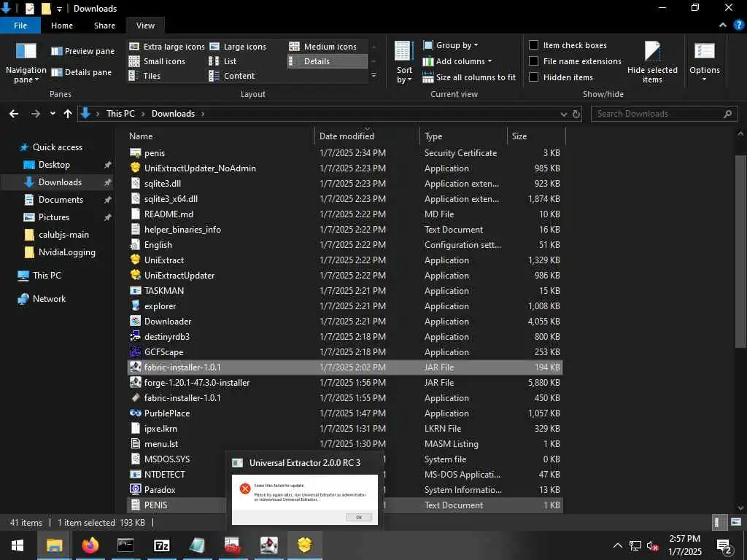
Task: Open the Sort by dropdown
Action: pos(404,63)
